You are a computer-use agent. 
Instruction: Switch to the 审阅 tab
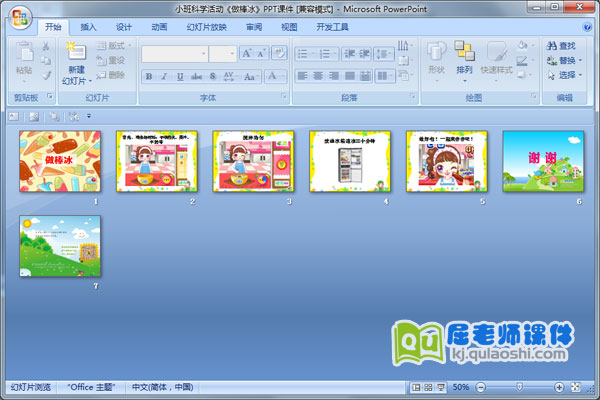click(254, 27)
